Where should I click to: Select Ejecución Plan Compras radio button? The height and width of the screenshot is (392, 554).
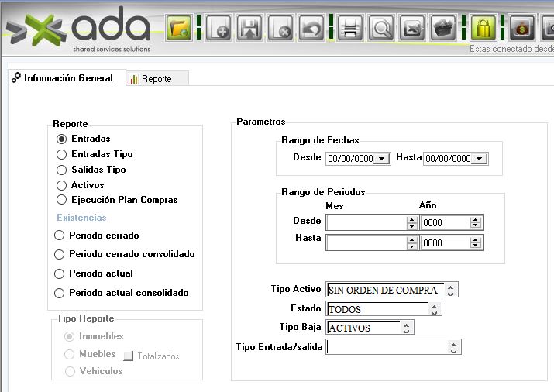click(x=62, y=200)
